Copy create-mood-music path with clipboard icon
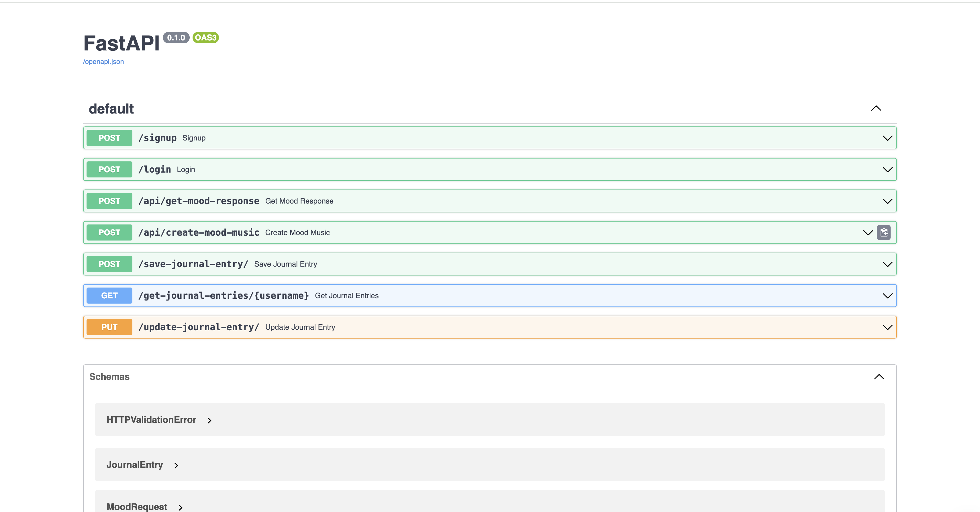The width and height of the screenshot is (980, 512). click(x=883, y=232)
